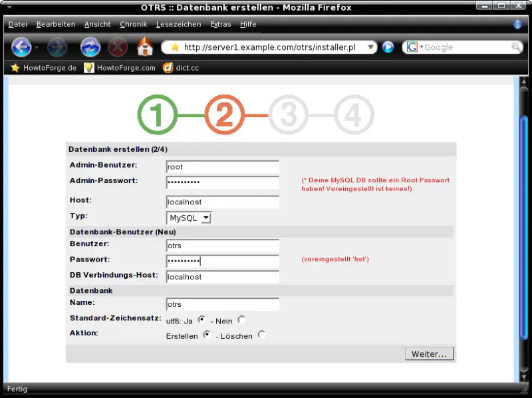Viewport: 532px width, 398px height.
Task: Click the red "(voreingestellt 'hot')" note
Action: [335, 259]
